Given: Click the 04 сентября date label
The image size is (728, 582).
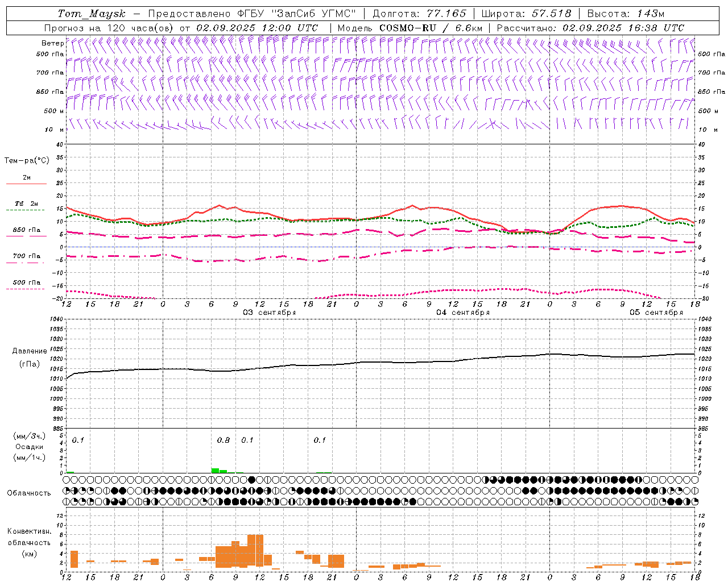Looking at the screenshot, I should 463,313.
